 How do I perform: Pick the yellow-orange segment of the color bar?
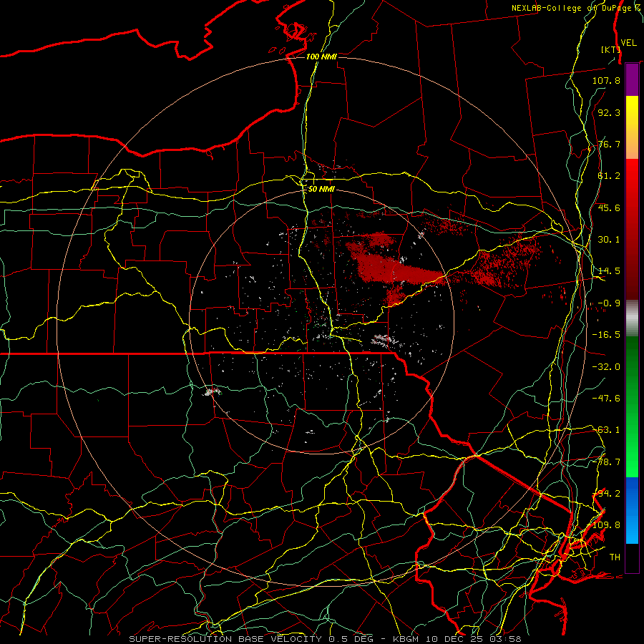(x=632, y=127)
